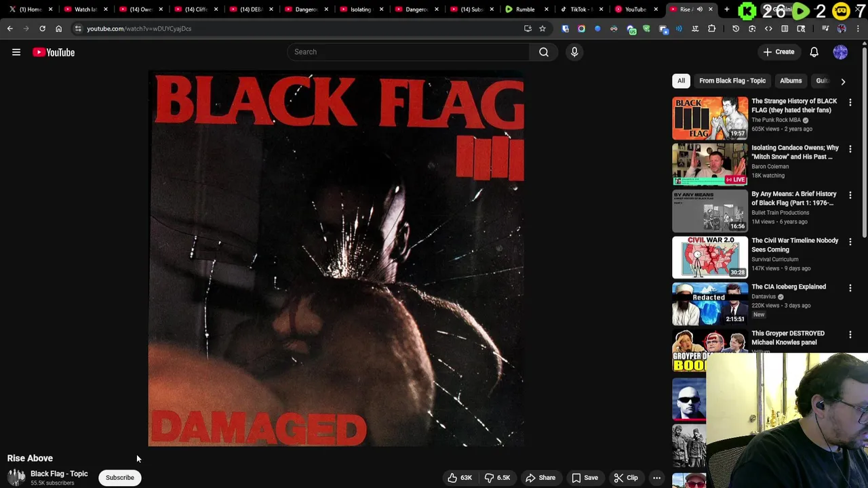868x488 pixels.
Task: Select From Black Flag - Topic chip
Action: click(732, 81)
